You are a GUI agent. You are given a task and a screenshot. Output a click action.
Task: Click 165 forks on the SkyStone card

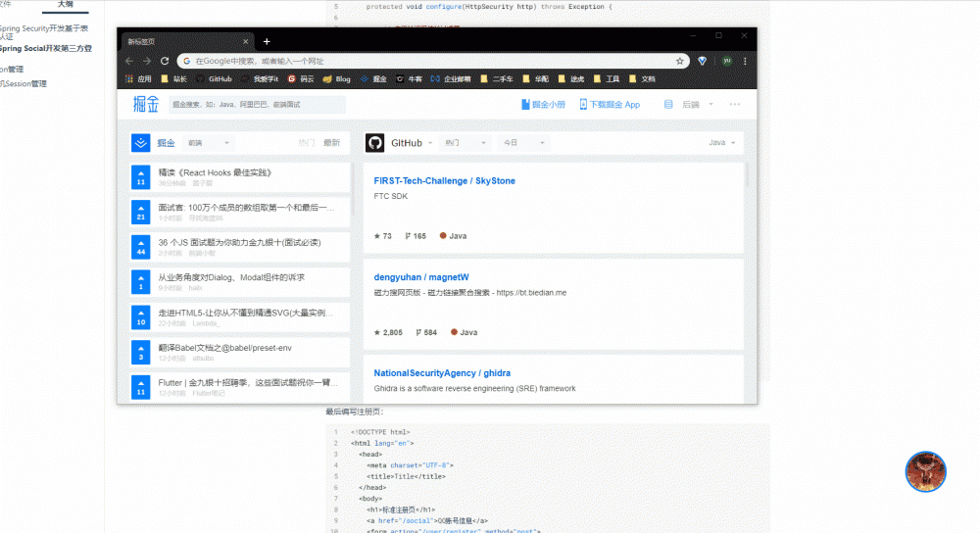(x=415, y=236)
